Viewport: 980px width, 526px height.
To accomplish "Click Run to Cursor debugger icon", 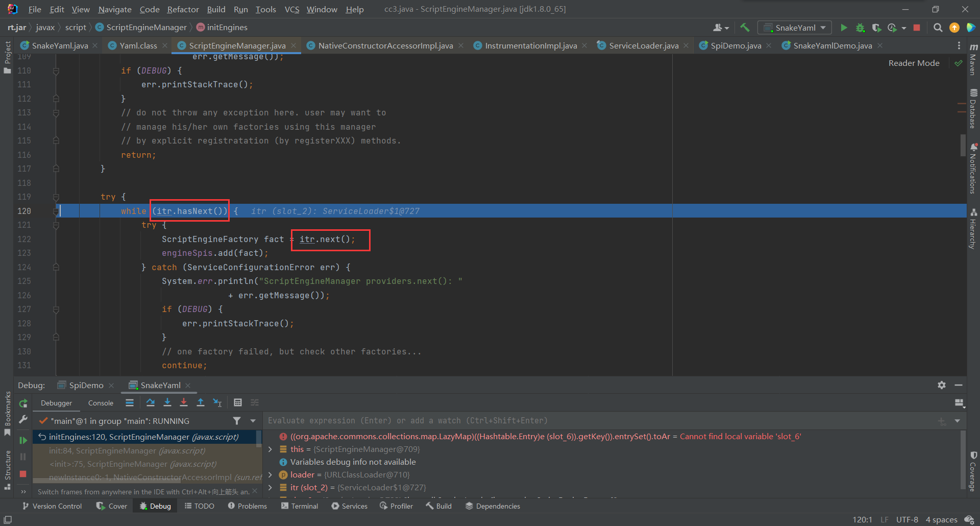I will pyautogui.click(x=217, y=402).
